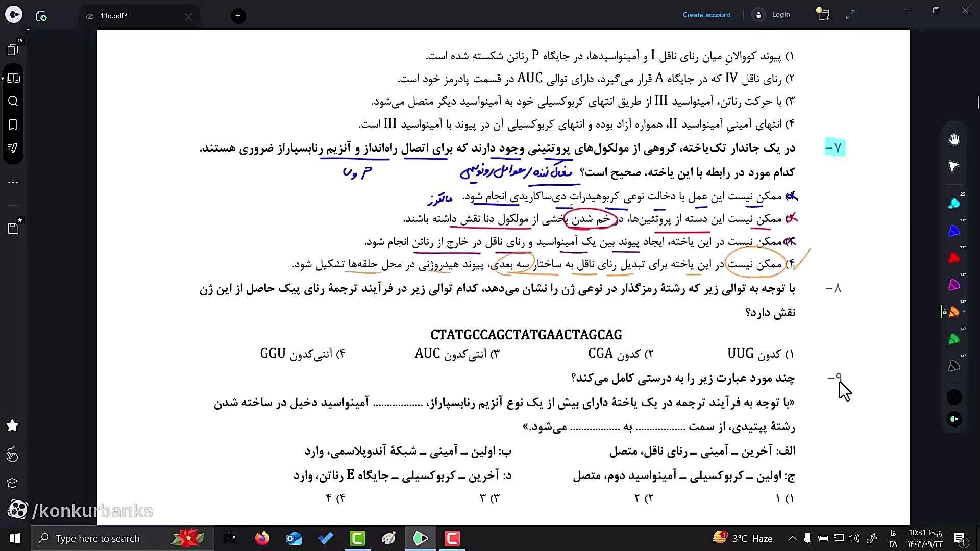Add a new pen with plus button
Image resolution: width=980 pixels, height=551 pixels.
pos(954,397)
